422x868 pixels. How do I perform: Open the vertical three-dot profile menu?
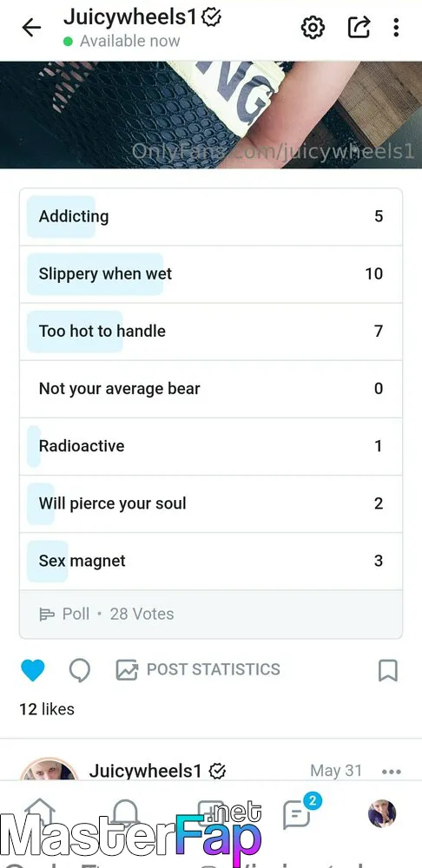[x=396, y=27]
